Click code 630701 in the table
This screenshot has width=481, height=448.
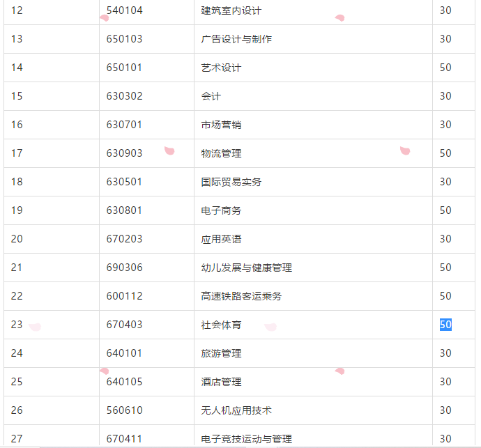tap(124, 125)
